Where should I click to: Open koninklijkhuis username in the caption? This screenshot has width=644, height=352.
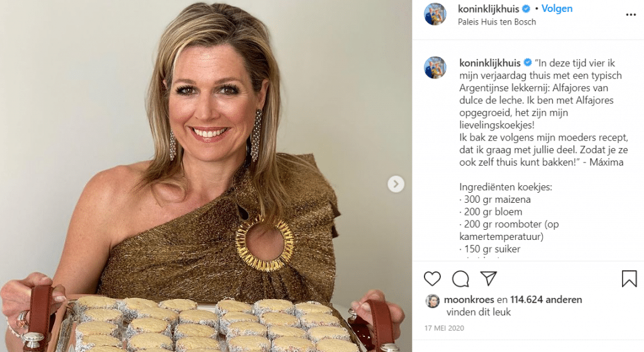[489, 63]
